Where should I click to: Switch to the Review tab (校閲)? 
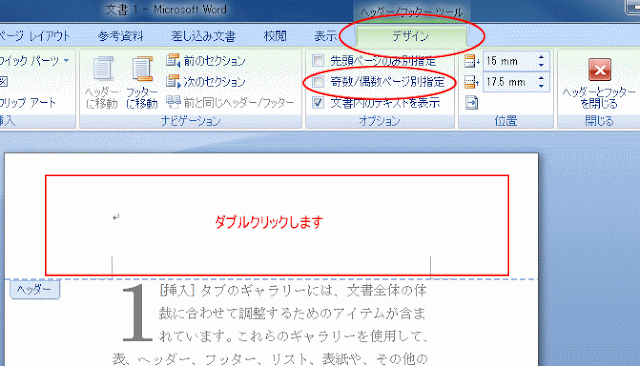point(275,36)
